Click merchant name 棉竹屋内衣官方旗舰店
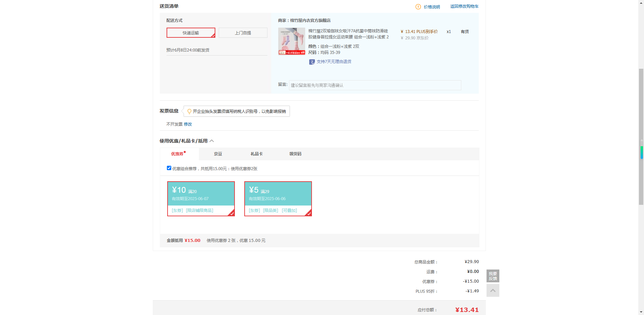644x315 pixels. click(310, 21)
